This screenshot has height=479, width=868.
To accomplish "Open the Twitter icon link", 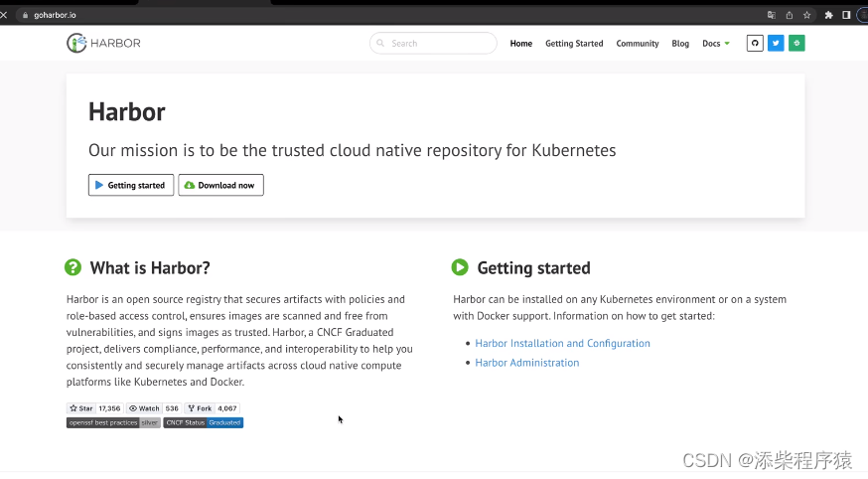I will click(x=776, y=43).
